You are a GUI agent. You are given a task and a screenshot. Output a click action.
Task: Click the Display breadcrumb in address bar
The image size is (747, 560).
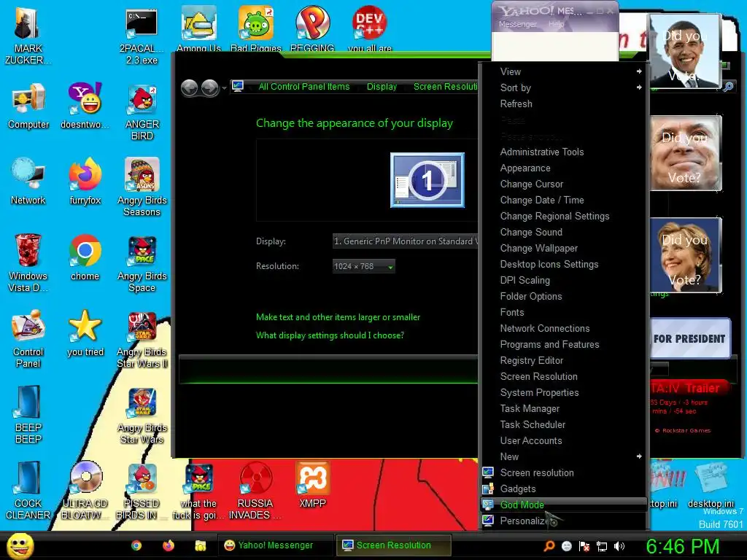pos(382,87)
